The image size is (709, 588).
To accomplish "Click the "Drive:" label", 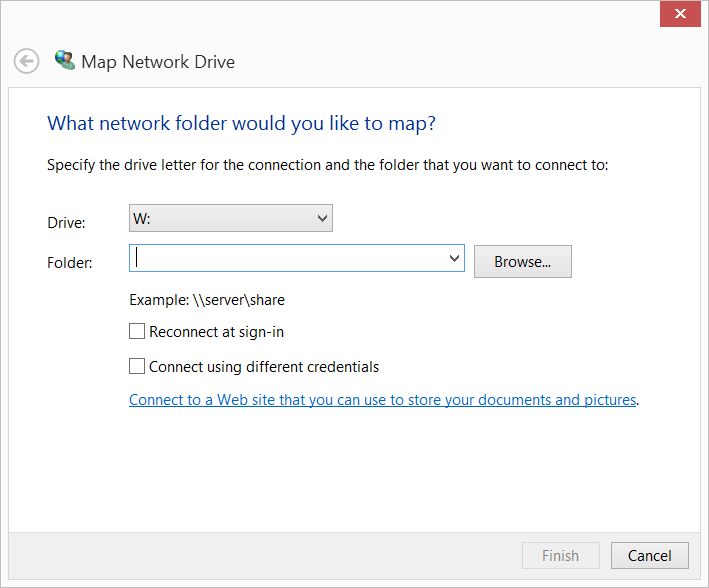I will coord(67,222).
